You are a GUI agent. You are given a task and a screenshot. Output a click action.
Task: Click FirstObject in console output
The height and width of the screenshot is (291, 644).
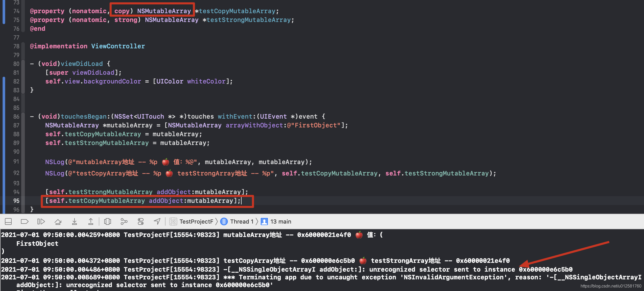(x=37, y=243)
